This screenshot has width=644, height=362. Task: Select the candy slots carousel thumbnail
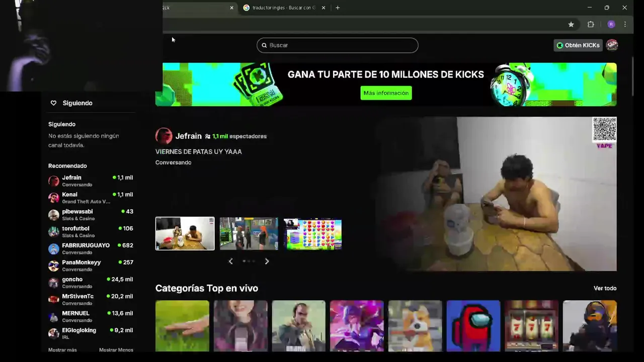312,234
